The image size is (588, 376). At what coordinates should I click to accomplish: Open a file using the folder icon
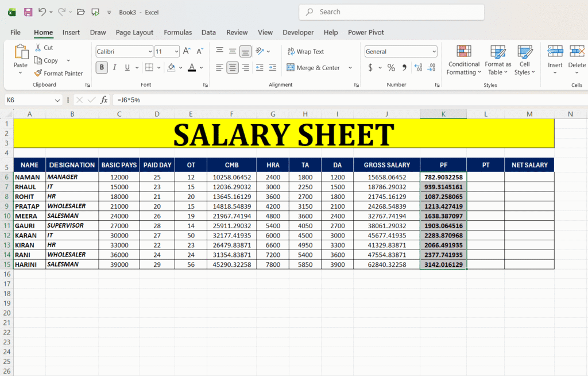pos(80,12)
